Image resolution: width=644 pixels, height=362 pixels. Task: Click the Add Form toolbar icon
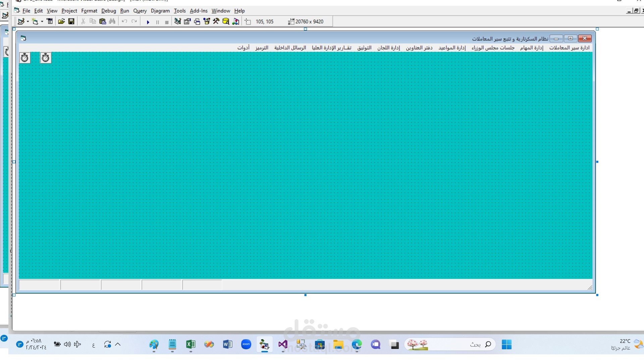pyautogui.click(x=35, y=21)
